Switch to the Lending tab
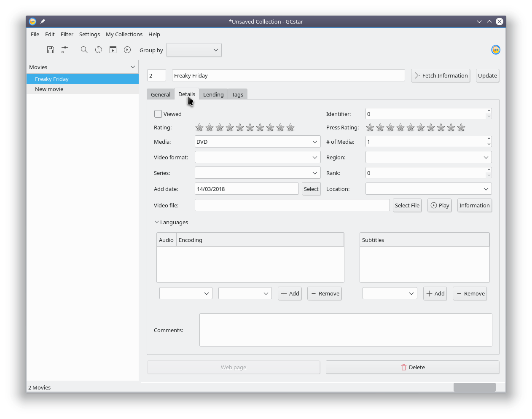The image size is (532, 419). (213, 94)
